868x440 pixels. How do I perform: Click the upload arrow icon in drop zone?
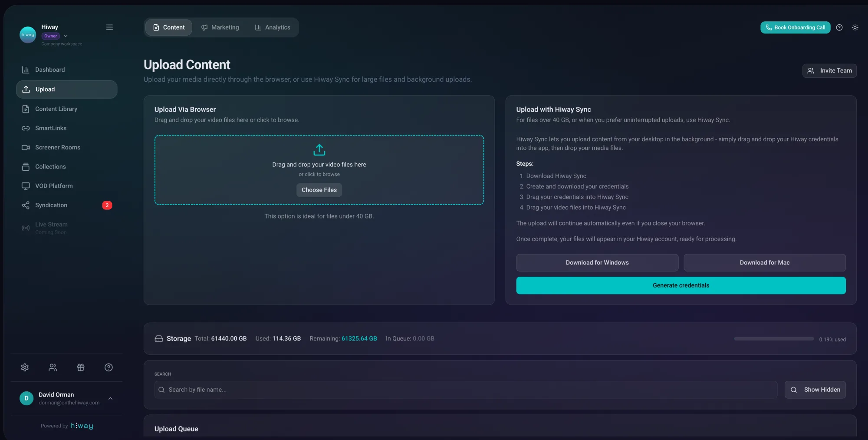coord(319,150)
